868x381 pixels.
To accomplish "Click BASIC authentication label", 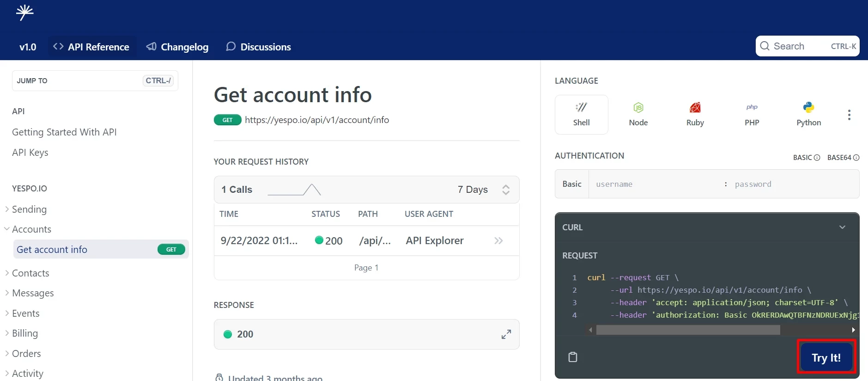I will click(x=802, y=158).
